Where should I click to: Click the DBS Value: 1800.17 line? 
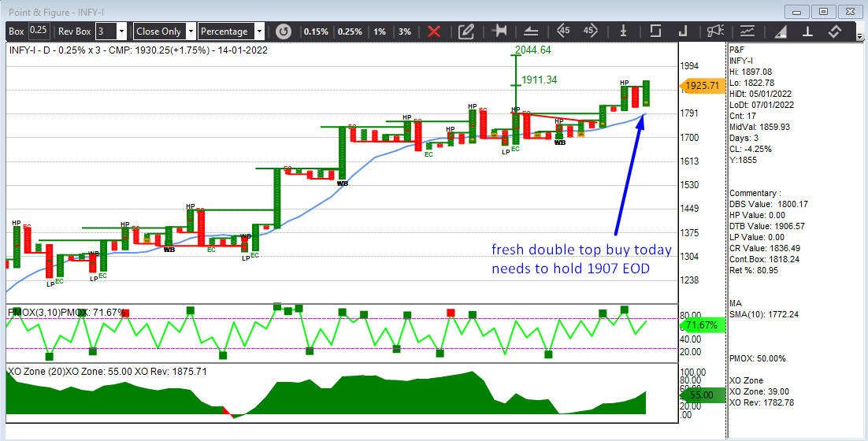[768, 204]
